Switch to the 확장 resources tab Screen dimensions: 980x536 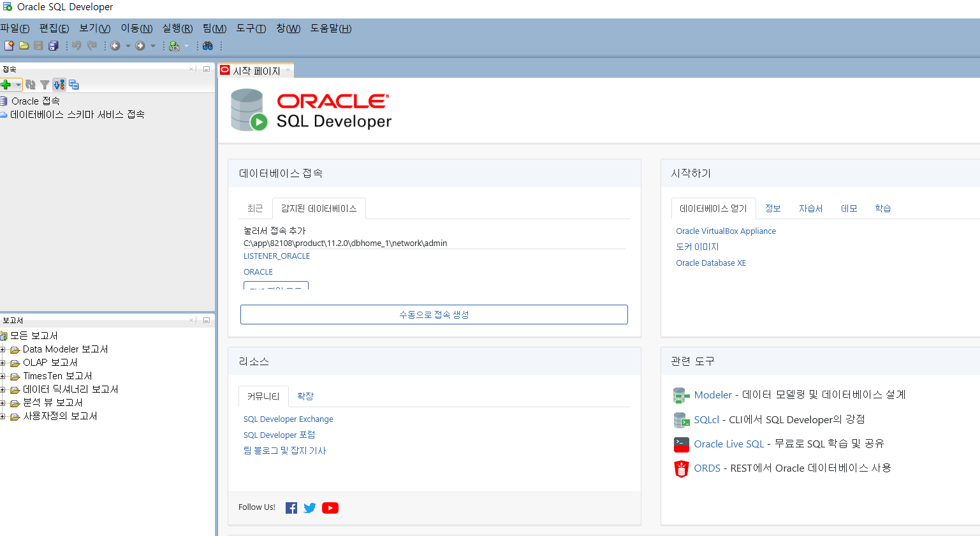pyautogui.click(x=305, y=396)
